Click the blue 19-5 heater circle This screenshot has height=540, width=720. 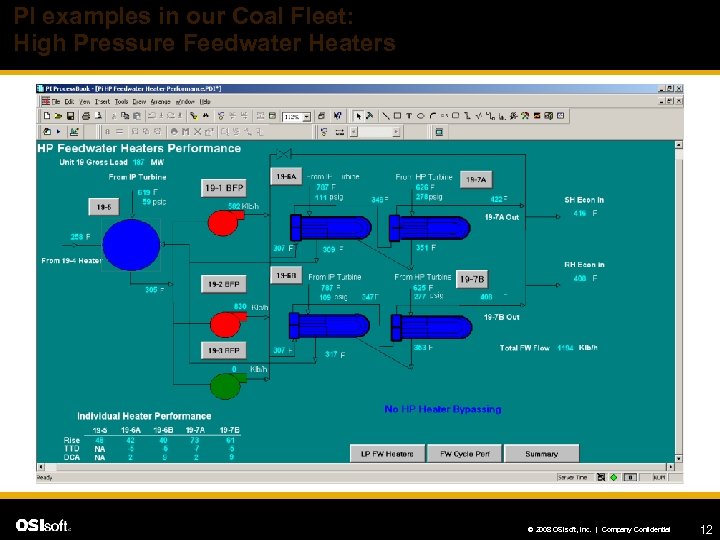click(131, 244)
